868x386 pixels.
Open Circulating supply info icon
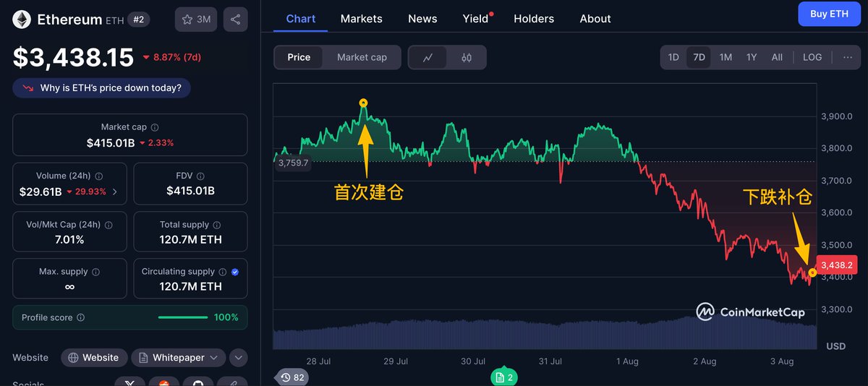click(223, 272)
